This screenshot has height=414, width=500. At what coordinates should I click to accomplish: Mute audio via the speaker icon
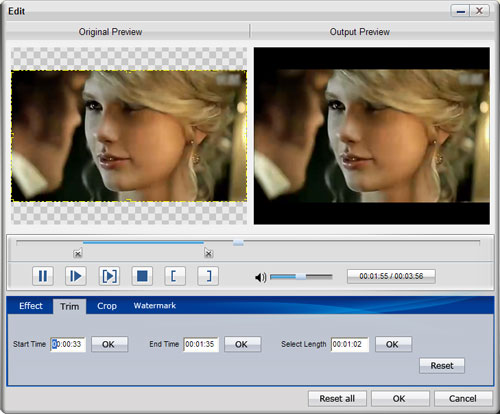260,277
